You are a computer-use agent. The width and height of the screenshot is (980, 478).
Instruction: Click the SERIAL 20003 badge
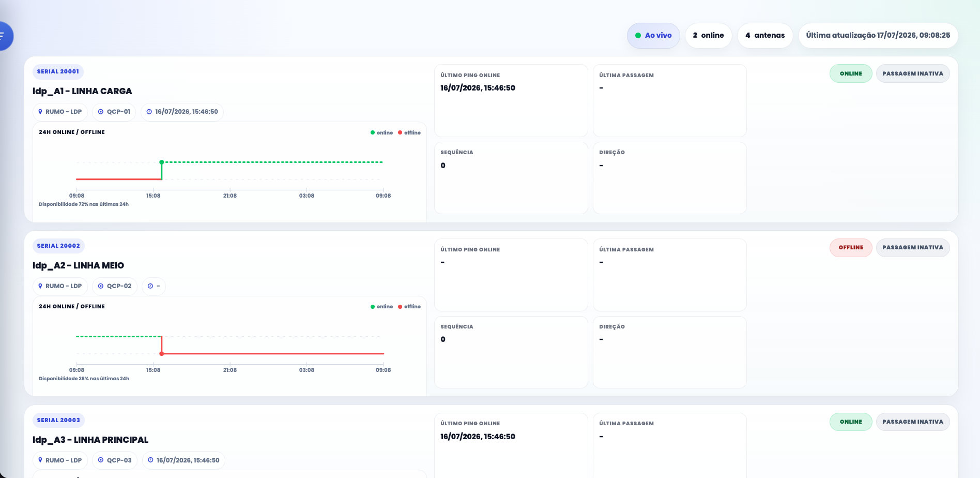click(x=58, y=420)
